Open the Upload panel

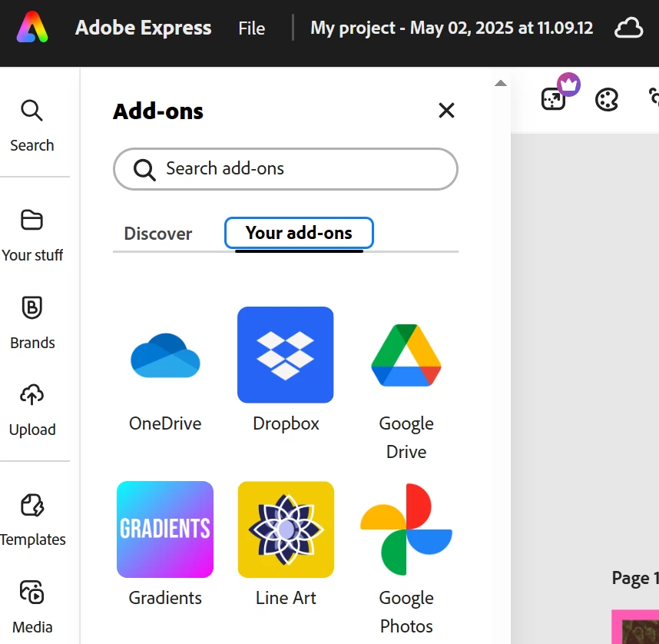(x=32, y=410)
